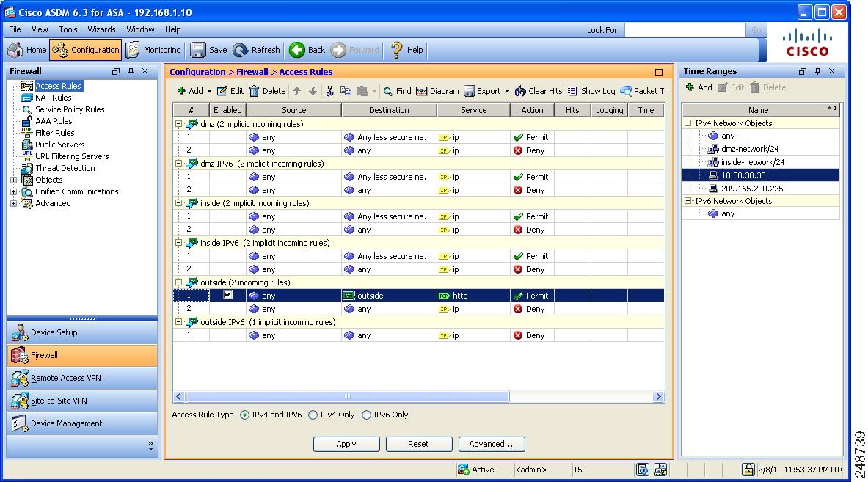Viewport: 868px width, 482px height.
Task: Collapse the outside incoming rules group
Action: pos(179,282)
